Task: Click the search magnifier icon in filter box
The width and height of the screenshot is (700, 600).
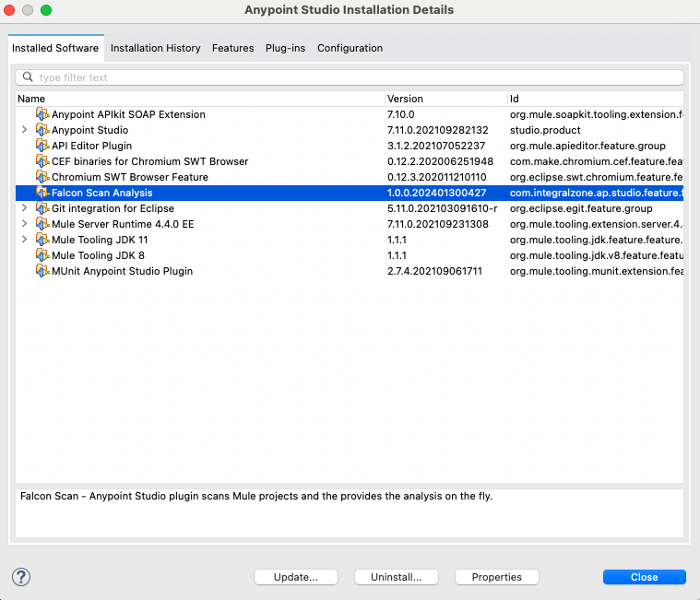Action: click(x=28, y=76)
